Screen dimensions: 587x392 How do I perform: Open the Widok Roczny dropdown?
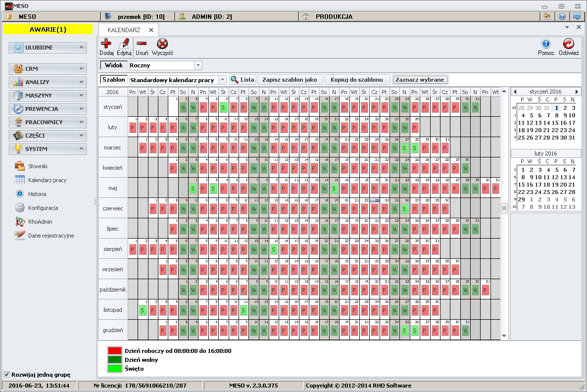198,65
